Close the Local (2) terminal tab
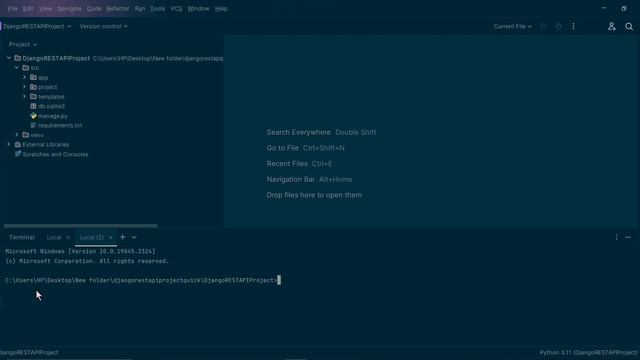Screen dimensions: 640x360 coord(110,238)
